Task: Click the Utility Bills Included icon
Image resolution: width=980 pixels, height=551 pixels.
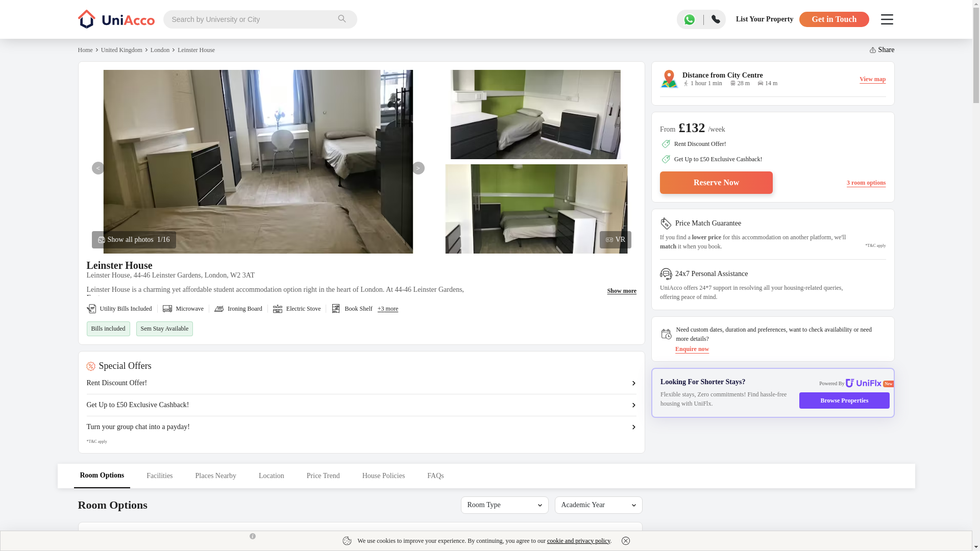Action: 91,309
